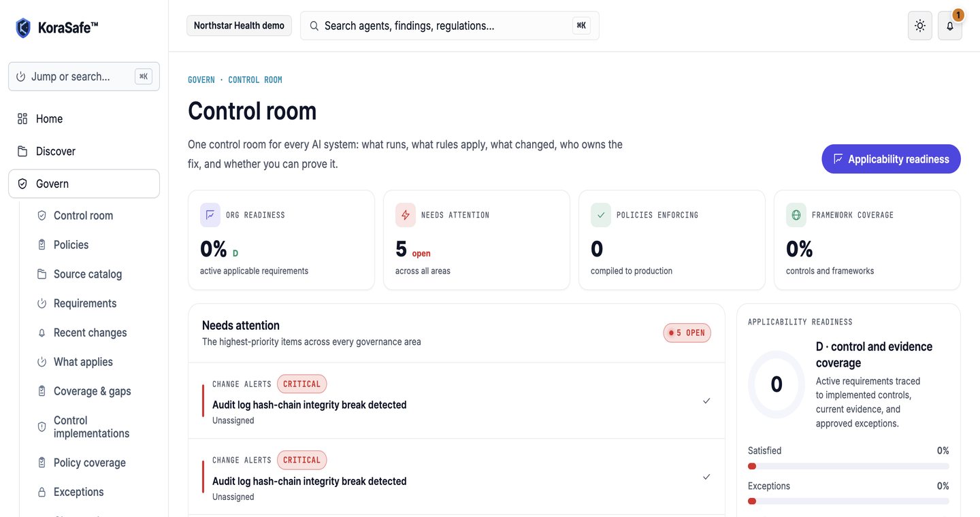Click the CONTROL ROOM breadcrumb
980x517 pixels.
point(255,80)
